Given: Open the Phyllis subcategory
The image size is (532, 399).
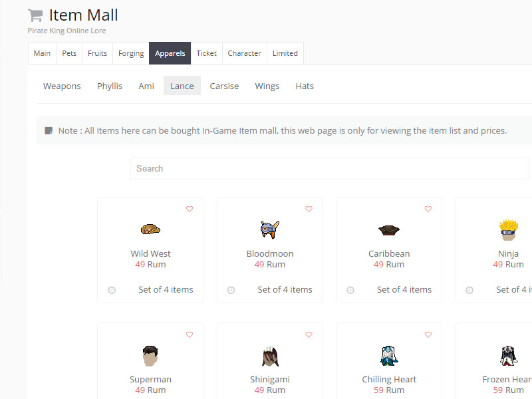Looking at the screenshot, I should coord(110,86).
